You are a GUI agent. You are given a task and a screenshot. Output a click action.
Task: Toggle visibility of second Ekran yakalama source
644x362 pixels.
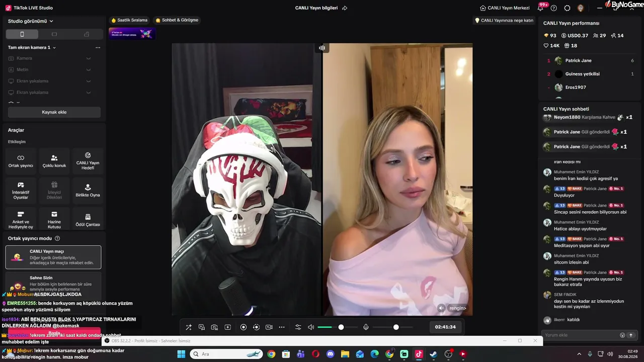pyautogui.click(x=89, y=93)
